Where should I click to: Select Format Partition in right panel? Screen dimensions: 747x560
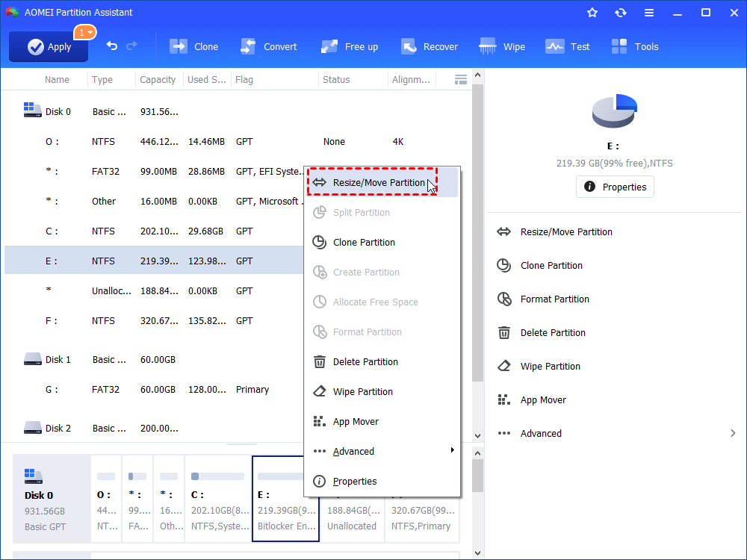[554, 299]
